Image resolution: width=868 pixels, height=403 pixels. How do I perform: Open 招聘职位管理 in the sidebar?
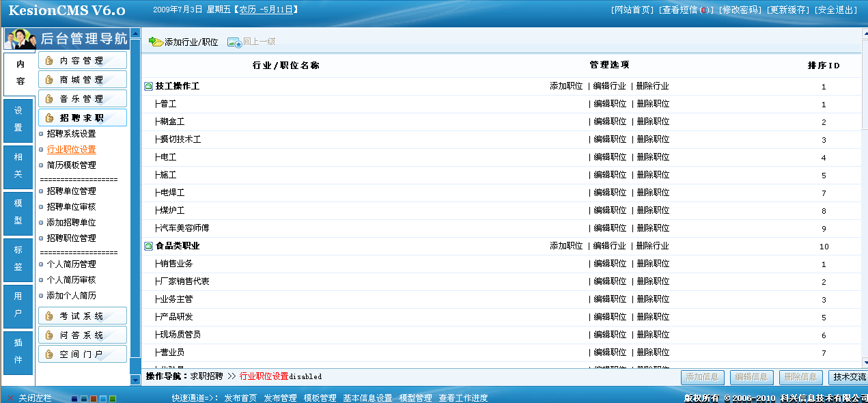coord(71,238)
